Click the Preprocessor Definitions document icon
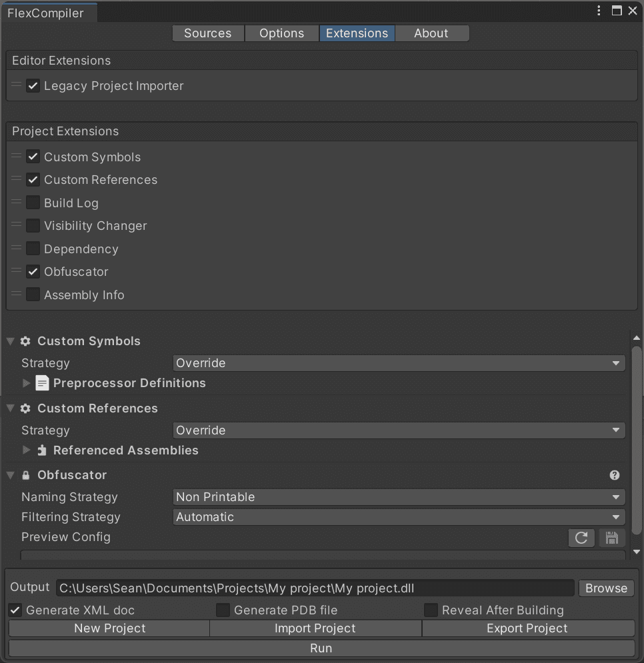The height and width of the screenshot is (663, 644). click(42, 383)
